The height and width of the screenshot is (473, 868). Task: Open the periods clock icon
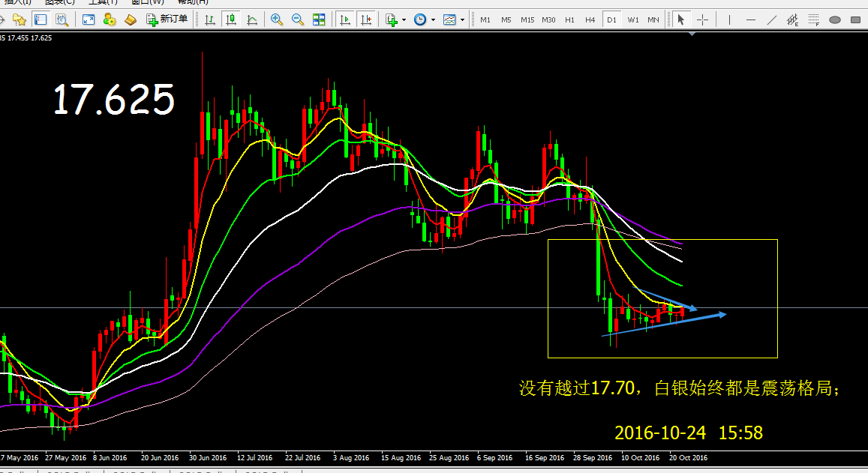420,20
